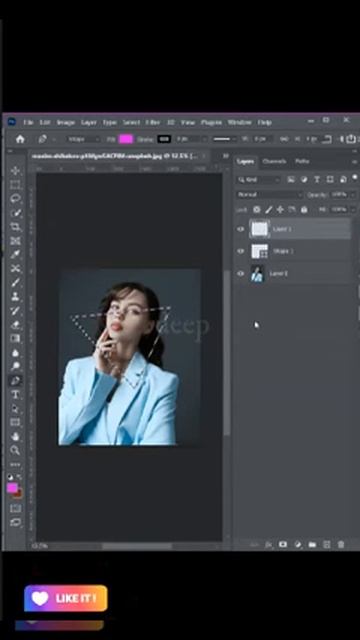Toggle lock position icon
This screenshot has width=360, height=640.
pos(280,209)
